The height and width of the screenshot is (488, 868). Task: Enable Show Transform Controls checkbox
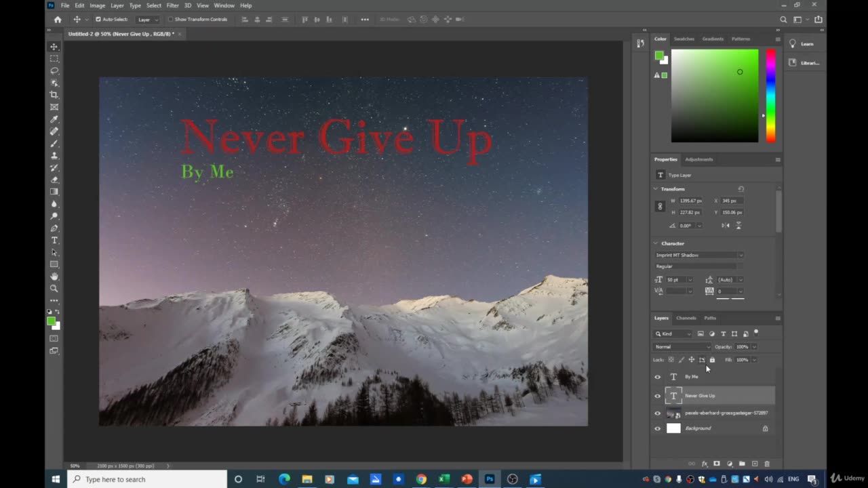click(170, 20)
